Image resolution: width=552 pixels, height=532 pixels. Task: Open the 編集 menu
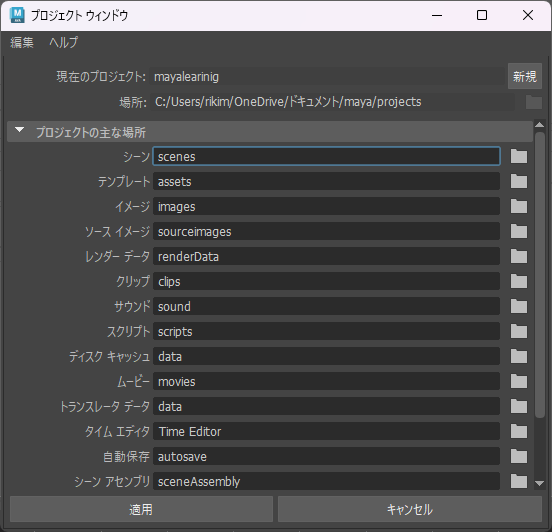22,43
